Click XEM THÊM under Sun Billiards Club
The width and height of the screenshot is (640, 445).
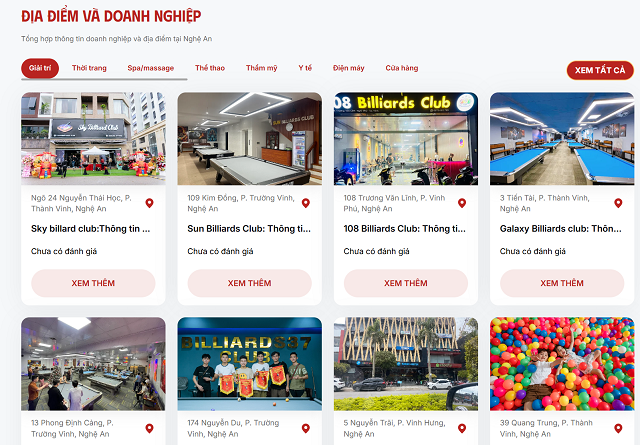coord(249,283)
